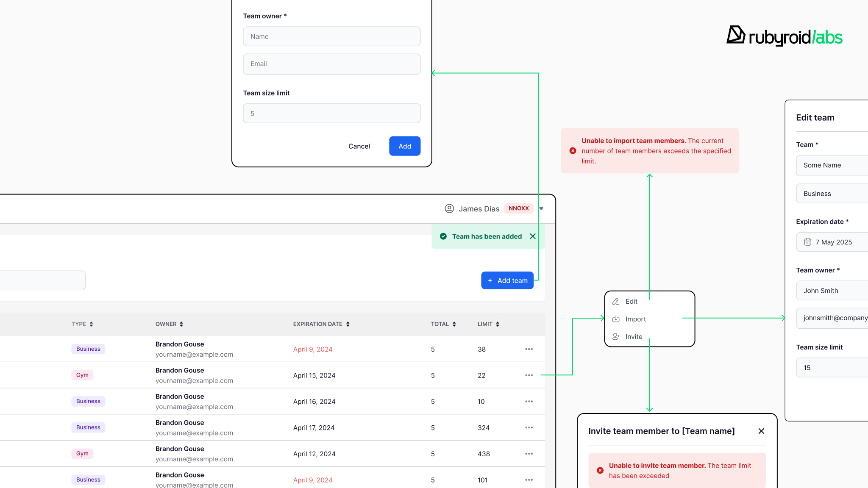
Task: Click the rubyroid labs logo
Action: point(784,36)
